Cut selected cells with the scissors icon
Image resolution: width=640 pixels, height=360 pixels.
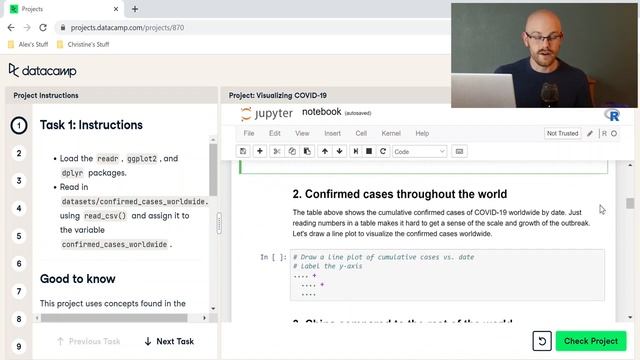click(x=277, y=151)
